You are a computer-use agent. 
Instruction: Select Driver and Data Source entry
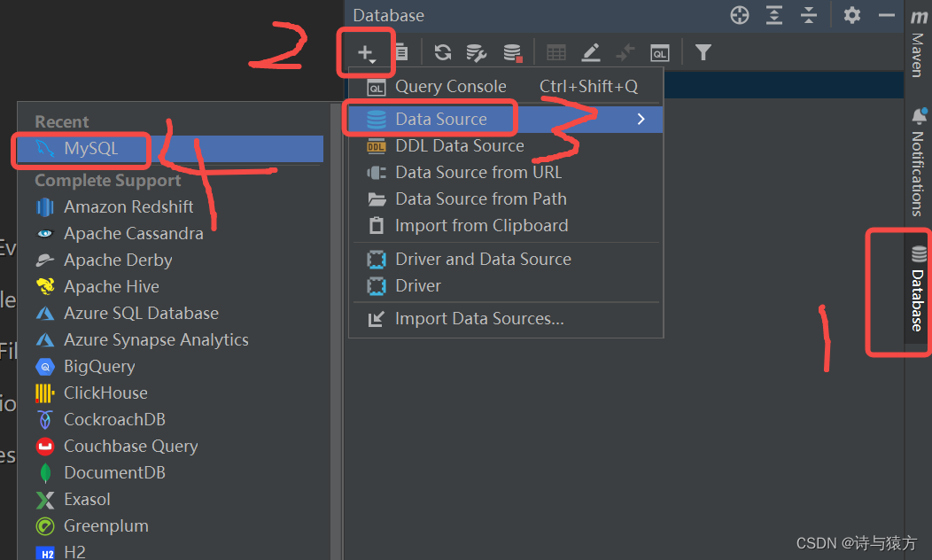[505, 260]
